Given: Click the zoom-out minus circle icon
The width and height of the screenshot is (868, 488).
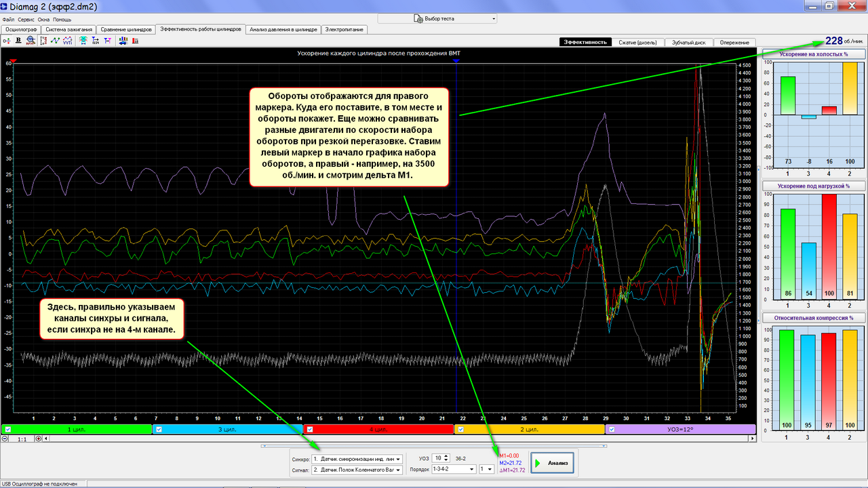Looking at the screenshot, I should [x=5, y=439].
